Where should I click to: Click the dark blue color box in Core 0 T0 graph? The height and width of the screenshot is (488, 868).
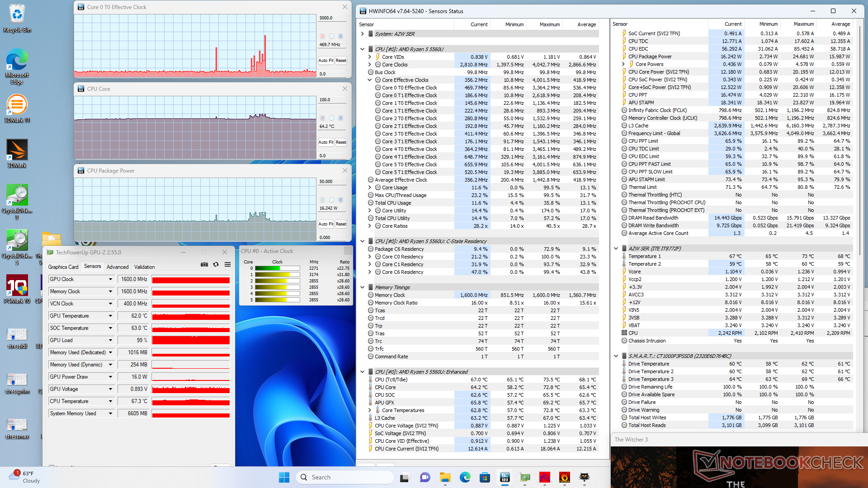click(x=340, y=36)
